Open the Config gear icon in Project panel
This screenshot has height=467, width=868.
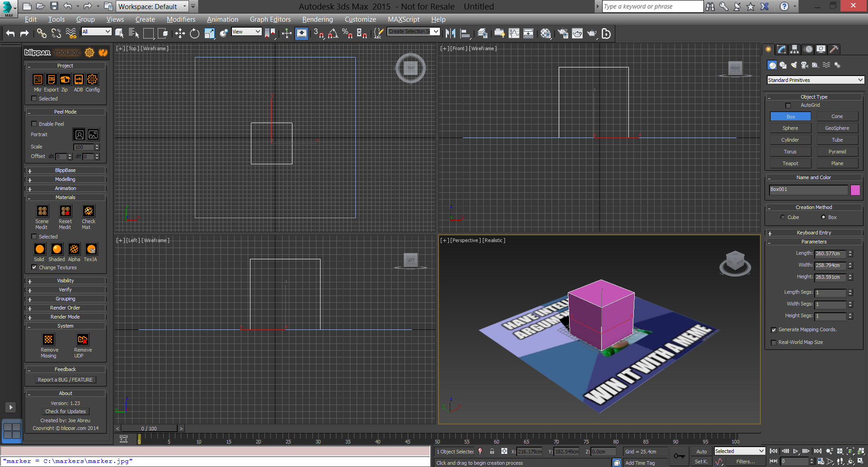(x=92, y=80)
